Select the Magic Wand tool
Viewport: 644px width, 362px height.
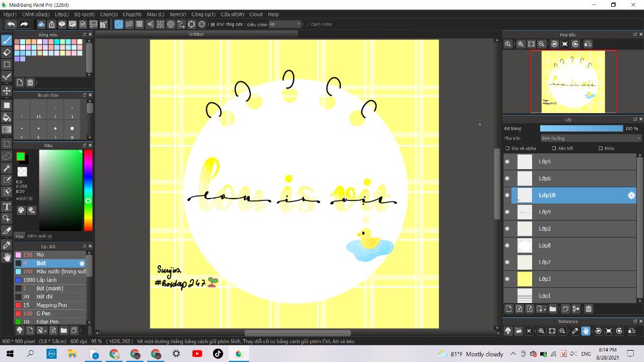6,168
